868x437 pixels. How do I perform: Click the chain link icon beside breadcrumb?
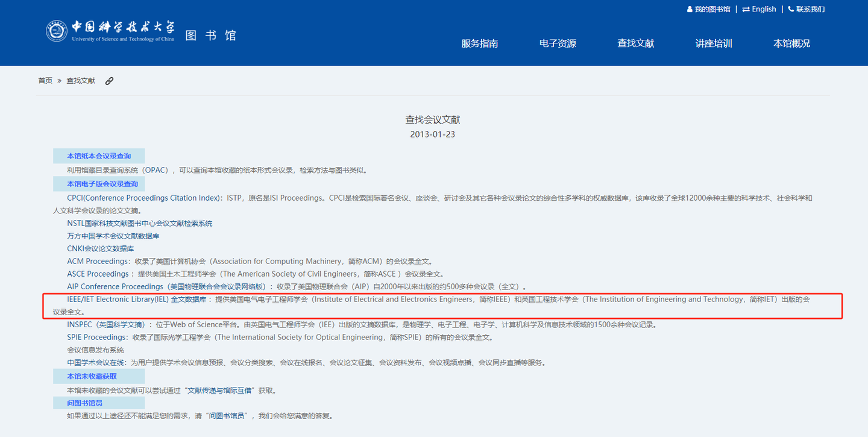point(109,81)
